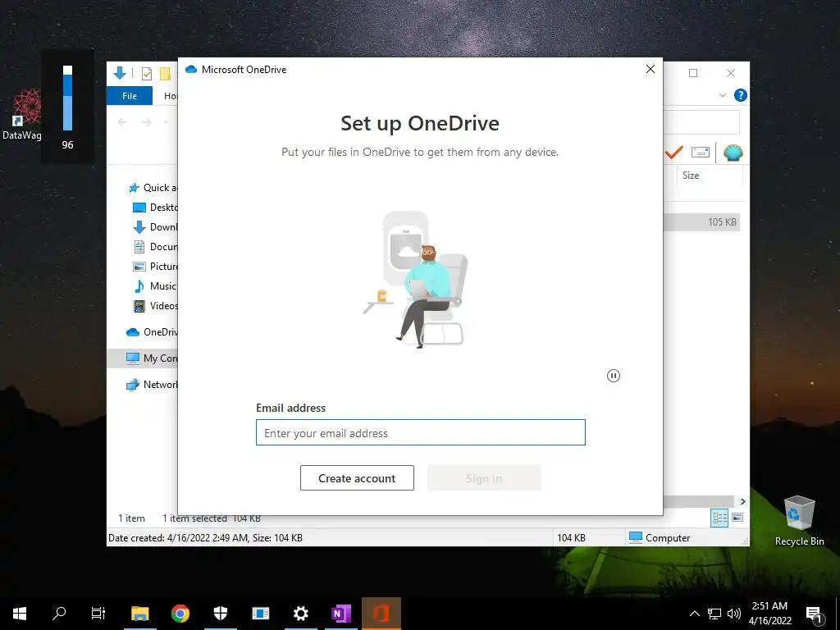Open Desktop folder in File Explorer sidebar

coord(155,208)
